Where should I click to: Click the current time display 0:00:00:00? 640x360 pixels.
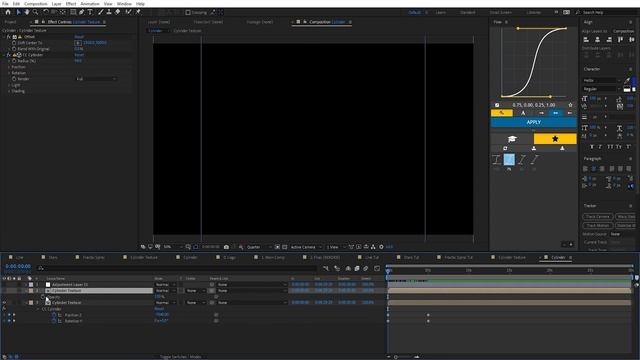[x=18, y=266]
